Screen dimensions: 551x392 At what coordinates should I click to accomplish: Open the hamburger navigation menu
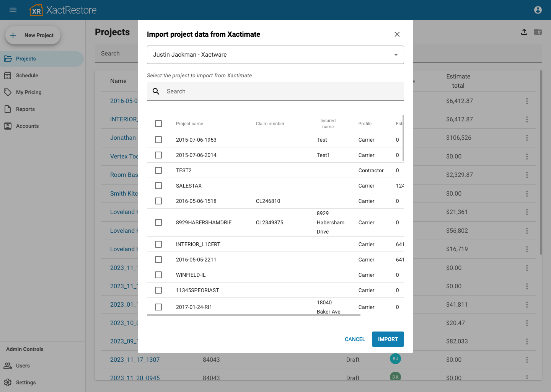[x=13, y=10]
